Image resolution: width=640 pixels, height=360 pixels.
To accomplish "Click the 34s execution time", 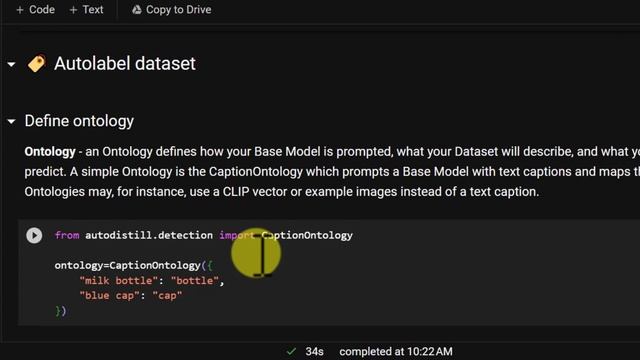I will click(x=314, y=351).
